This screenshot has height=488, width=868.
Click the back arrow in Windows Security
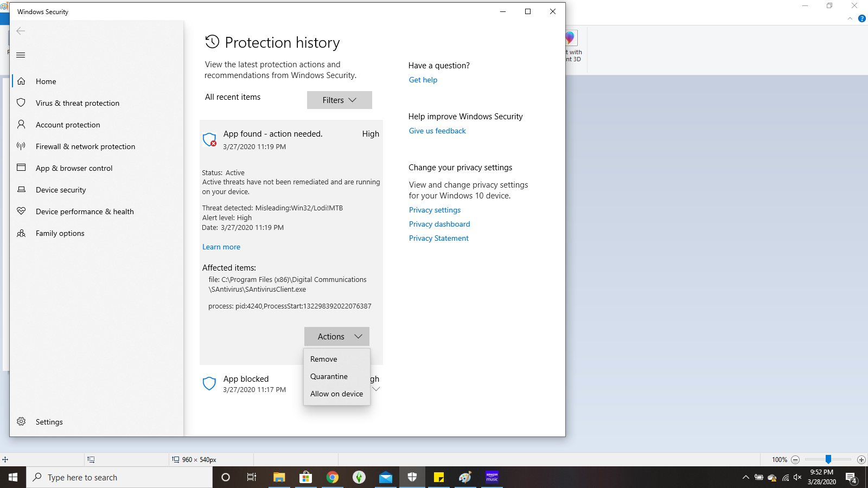coord(21,31)
